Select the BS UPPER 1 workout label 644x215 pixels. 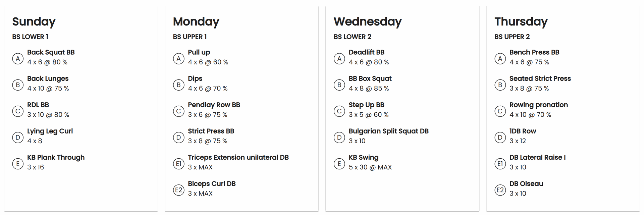point(190,37)
